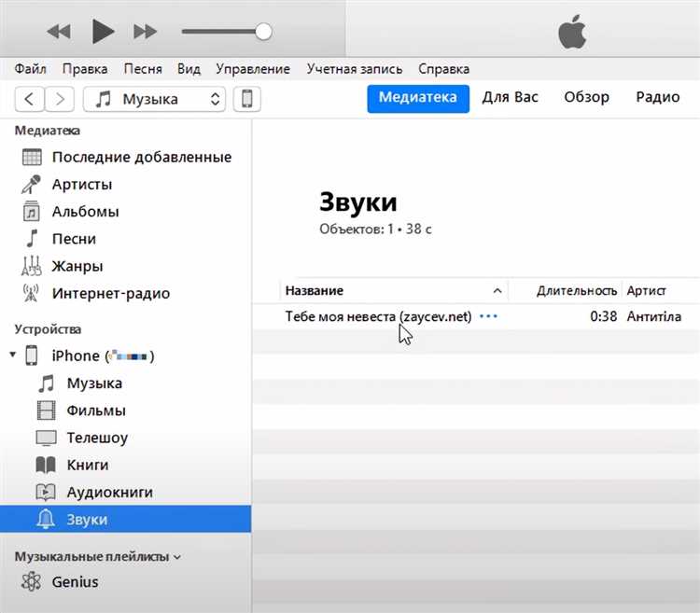Switch to the Для Вас tab
This screenshot has width=700, height=613.
click(510, 97)
